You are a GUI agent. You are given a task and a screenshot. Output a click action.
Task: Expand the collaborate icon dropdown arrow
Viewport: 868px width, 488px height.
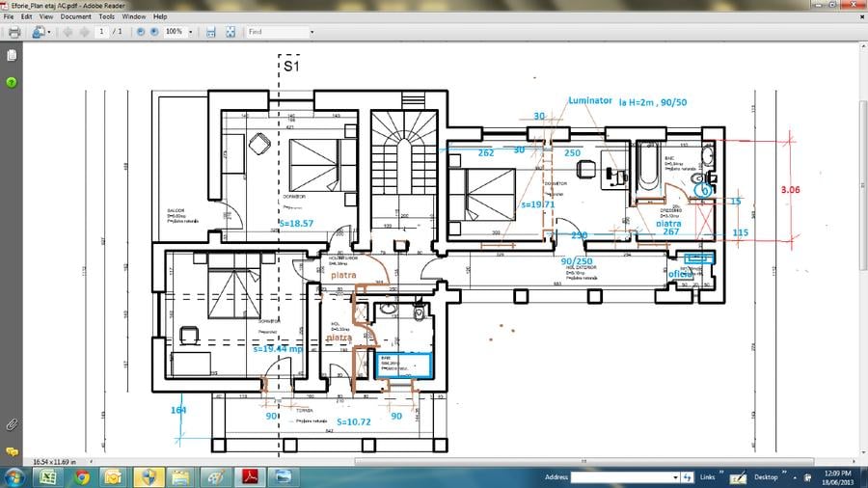(49, 33)
